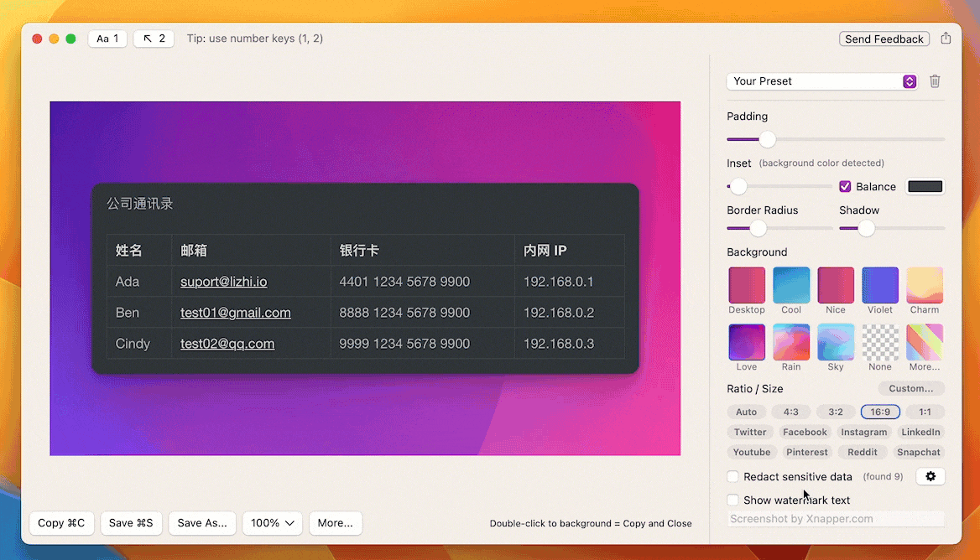Screen dimensions: 980x560
Task: Open the Your Preset dropdown
Action: [821, 81]
